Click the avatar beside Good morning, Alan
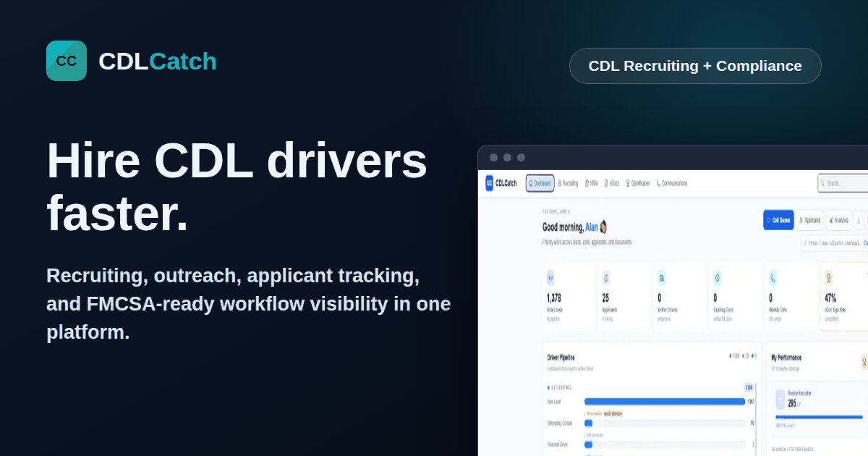 [x=603, y=227]
